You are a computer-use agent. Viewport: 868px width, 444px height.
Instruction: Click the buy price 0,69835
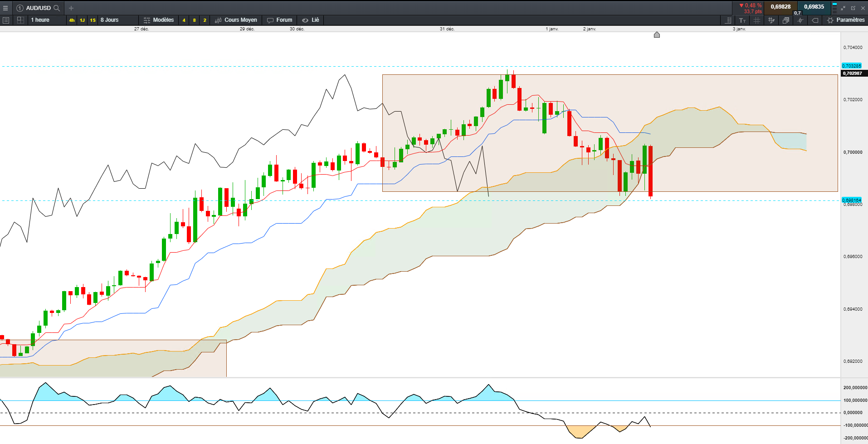tap(814, 7)
